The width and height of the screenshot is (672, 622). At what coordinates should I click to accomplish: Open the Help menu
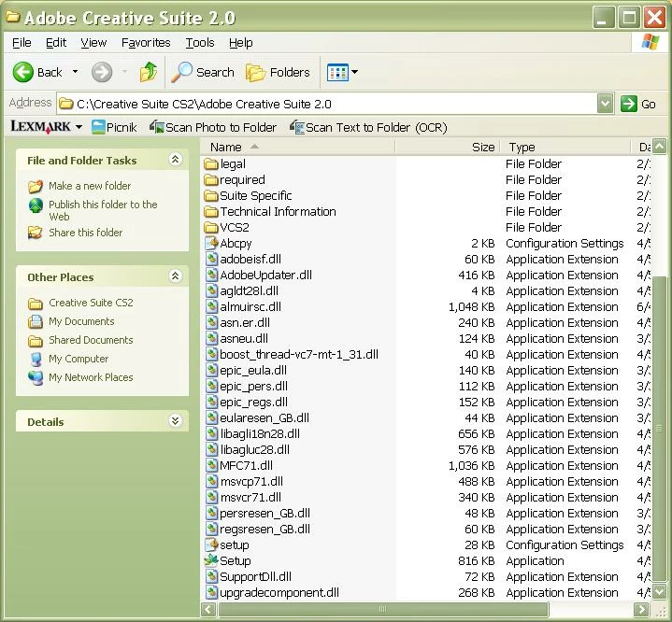240,42
